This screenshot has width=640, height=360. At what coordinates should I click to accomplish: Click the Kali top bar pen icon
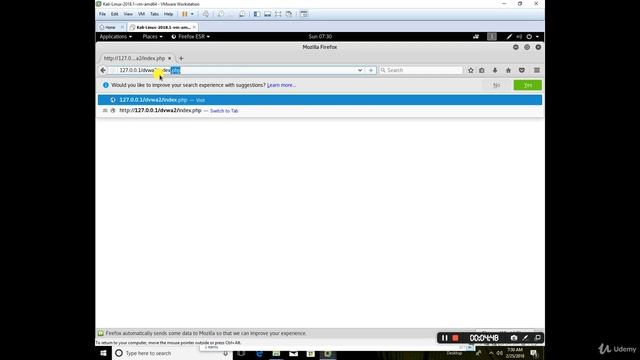point(509,36)
